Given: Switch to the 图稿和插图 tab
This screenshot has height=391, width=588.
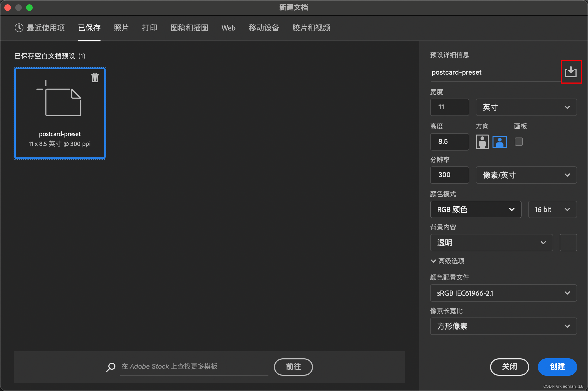Looking at the screenshot, I should pyautogui.click(x=189, y=28).
